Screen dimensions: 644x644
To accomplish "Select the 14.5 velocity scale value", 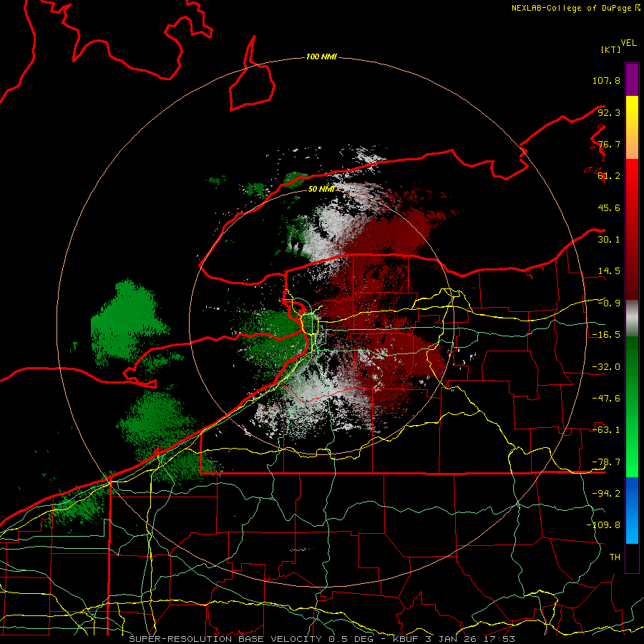I will pyautogui.click(x=609, y=271).
